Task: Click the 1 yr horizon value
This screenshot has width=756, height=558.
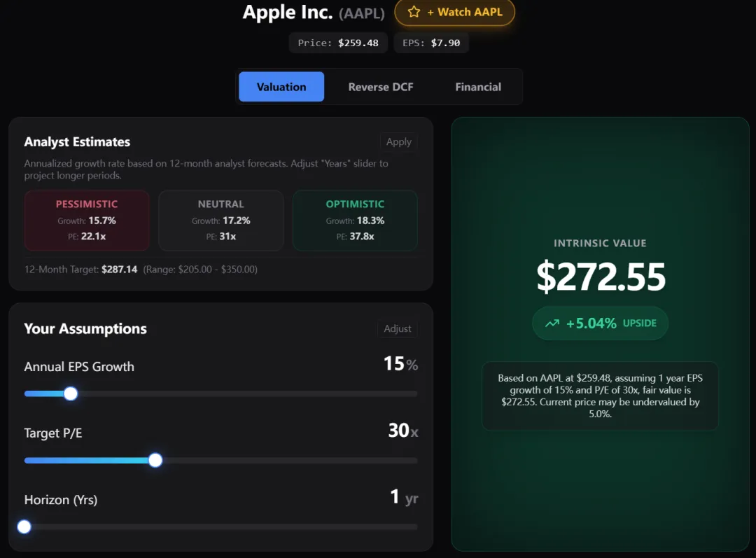Action: point(404,497)
